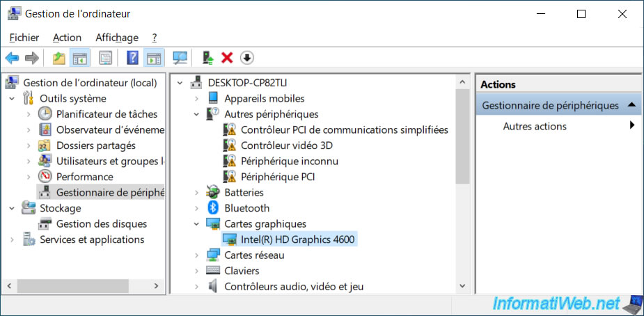Click the blue Back arrow toolbar icon

[12, 58]
